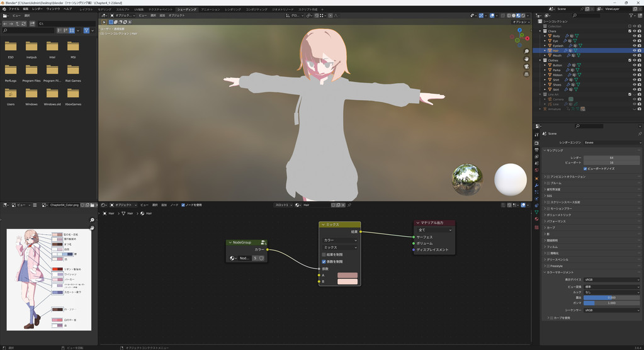Unlink the Hair material with X icon
Screen dimensions: 644x350
coord(343,205)
